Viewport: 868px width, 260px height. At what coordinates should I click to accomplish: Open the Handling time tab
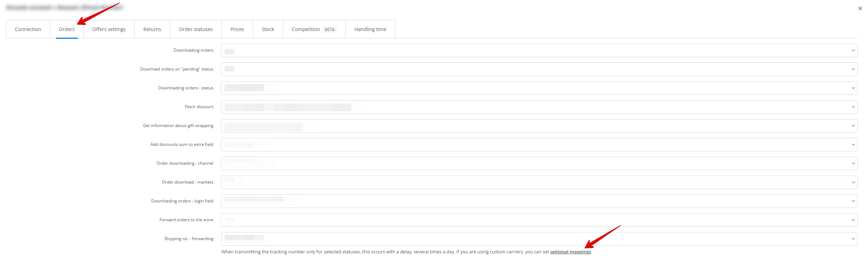point(370,29)
